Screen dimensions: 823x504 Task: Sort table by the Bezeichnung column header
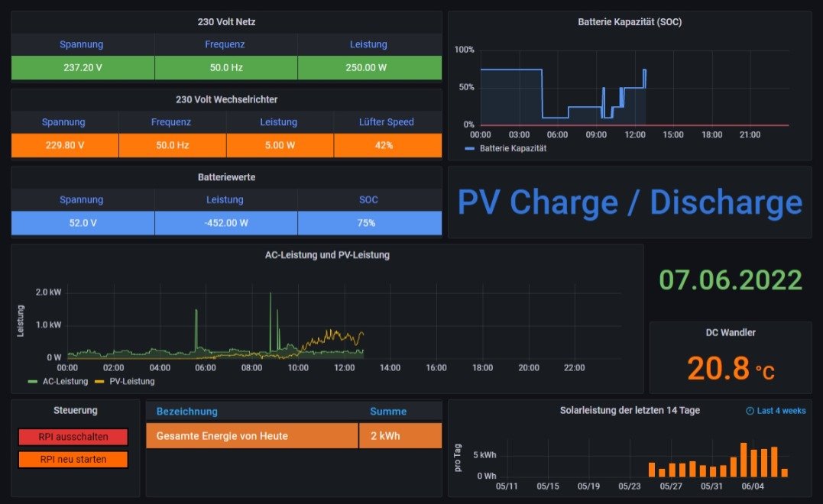click(187, 412)
